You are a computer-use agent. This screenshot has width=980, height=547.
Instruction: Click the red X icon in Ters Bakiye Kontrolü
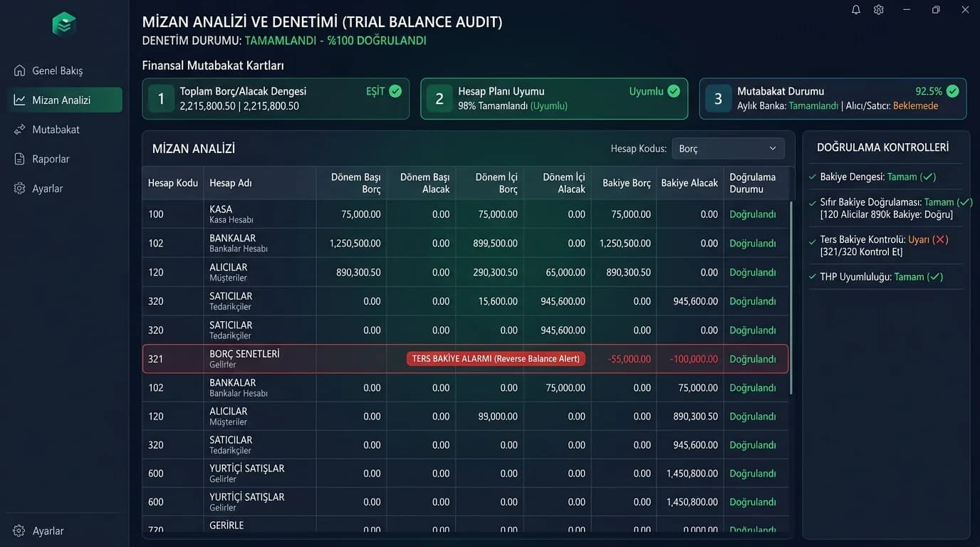[941, 239]
